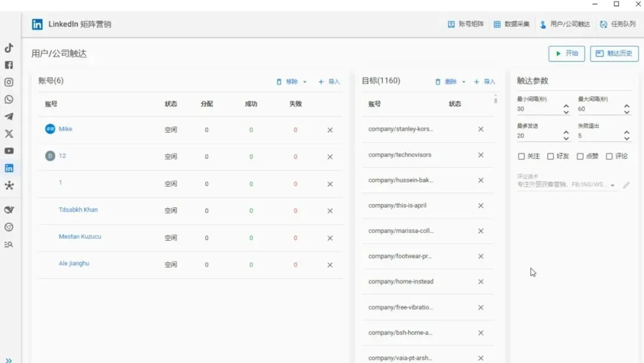The width and height of the screenshot is (644, 363).
Task: Open Facebook module in sidebar
Action: coord(8,65)
